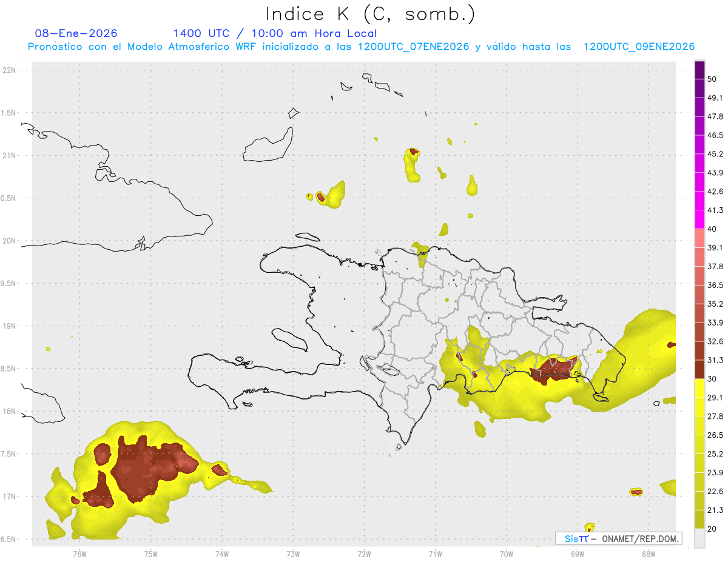Click colorbar value '39.1'

tap(715, 247)
